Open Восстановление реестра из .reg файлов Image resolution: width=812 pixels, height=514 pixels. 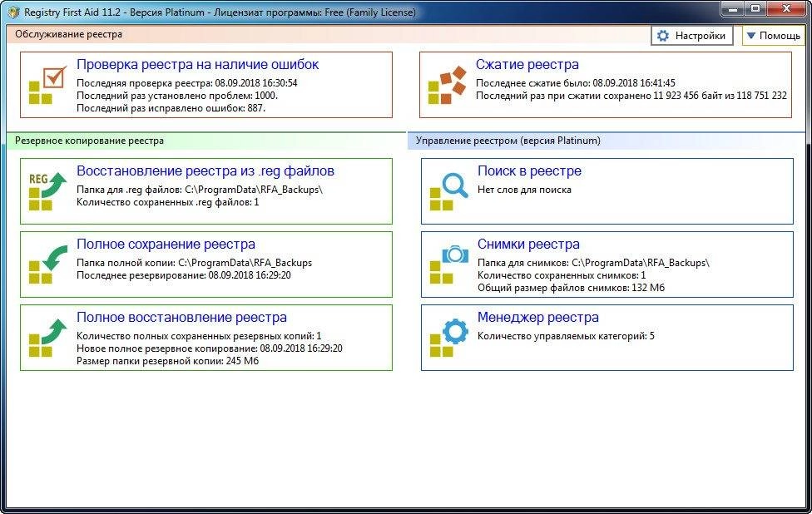pos(206,191)
